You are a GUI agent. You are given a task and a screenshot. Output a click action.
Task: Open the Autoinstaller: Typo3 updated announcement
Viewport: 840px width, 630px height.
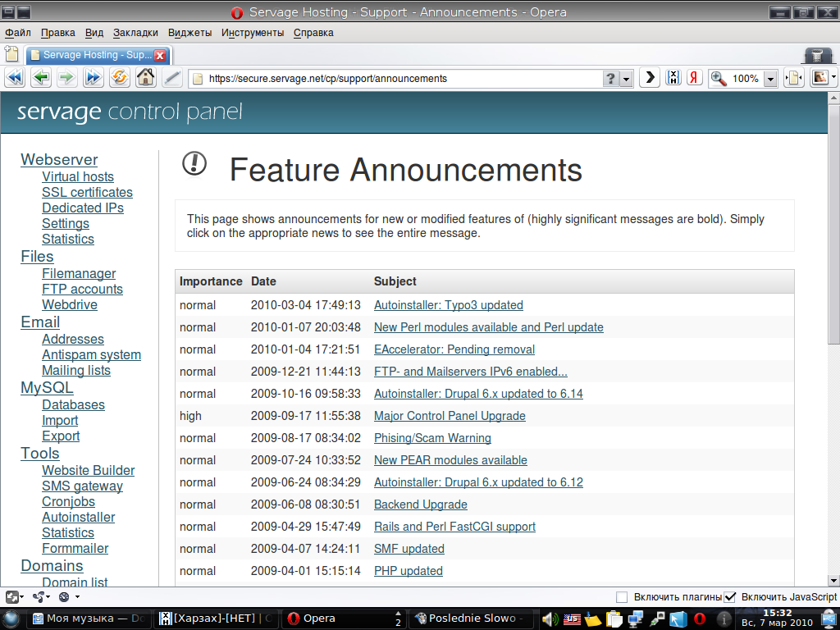pos(449,305)
